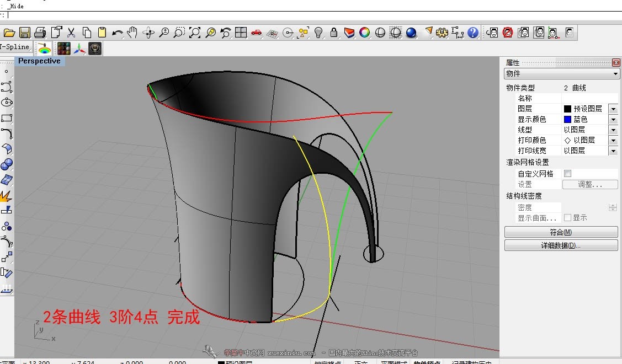Click the 物件类型 value '2 曲线'
This screenshot has height=364, width=622.
[575, 88]
